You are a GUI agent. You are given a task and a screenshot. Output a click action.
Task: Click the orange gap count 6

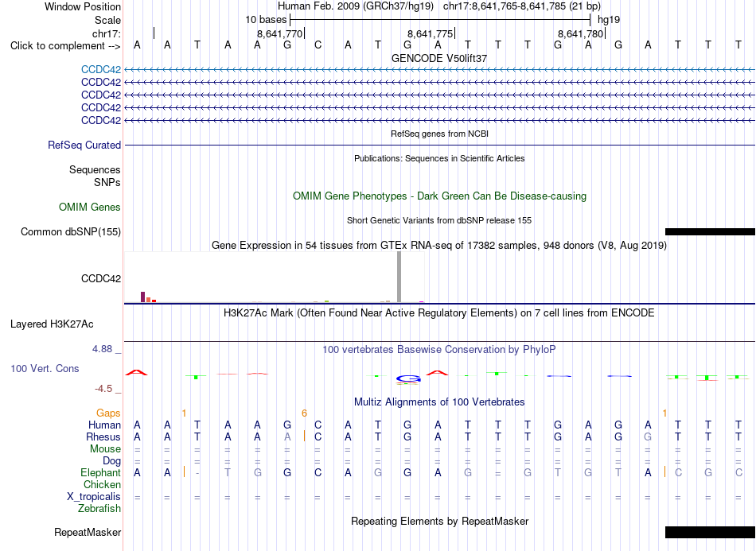click(304, 413)
